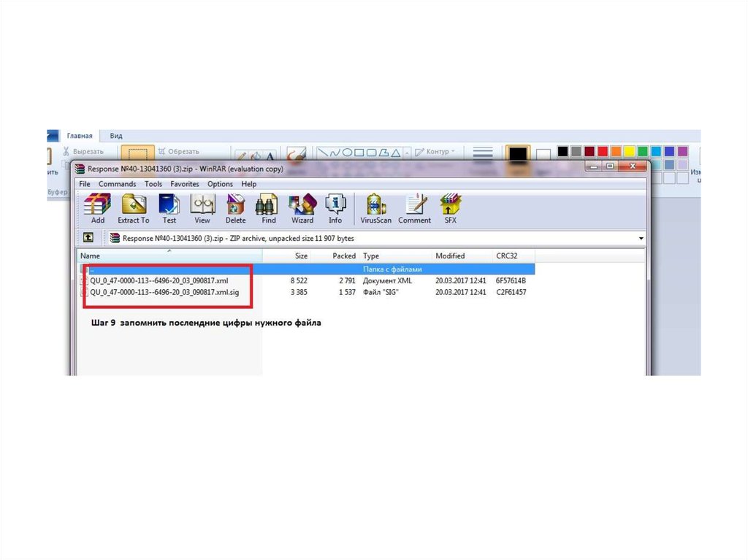Switch to the Вид tab in Paint
The image size is (748, 560).
pos(116,136)
